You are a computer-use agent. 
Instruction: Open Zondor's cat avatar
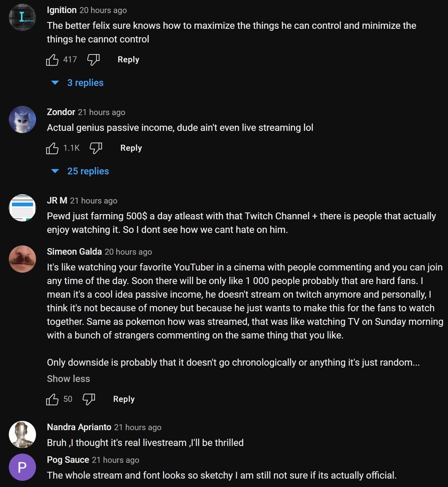coord(22,119)
